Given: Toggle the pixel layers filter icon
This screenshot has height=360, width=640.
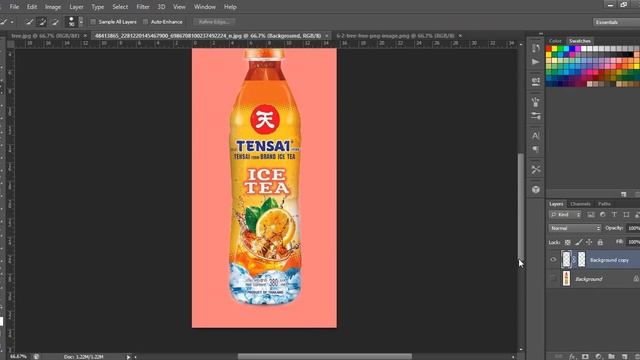Looking at the screenshot, I should [591, 215].
